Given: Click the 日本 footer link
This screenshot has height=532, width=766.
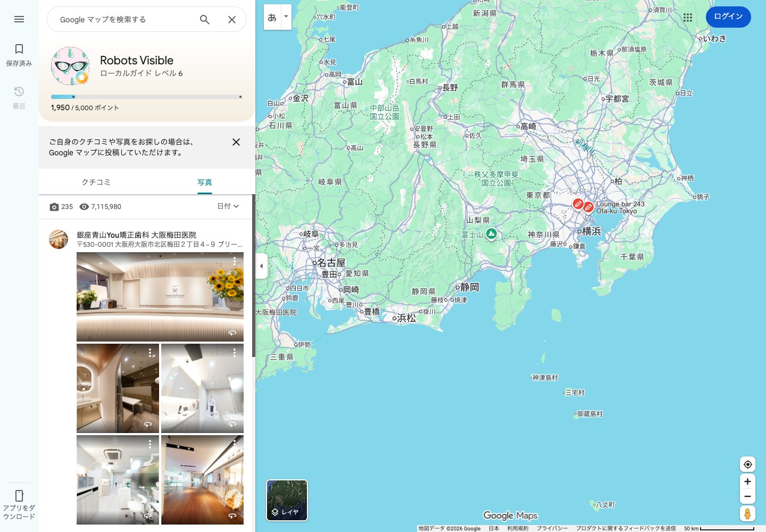Looking at the screenshot, I should tap(494, 528).
